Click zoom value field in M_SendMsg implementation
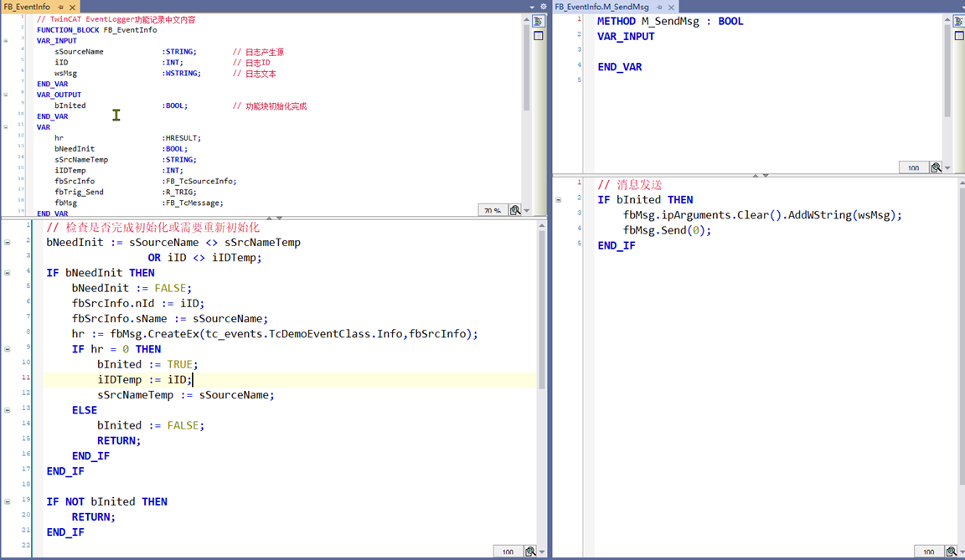 pos(928,552)
